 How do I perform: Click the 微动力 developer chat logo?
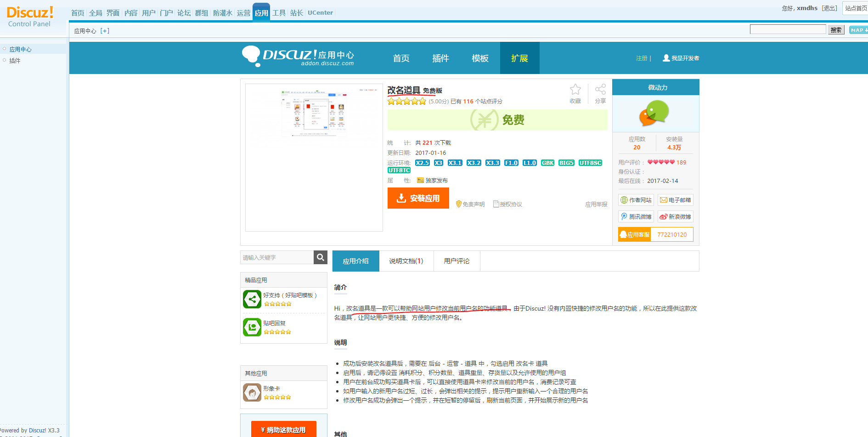655,114
